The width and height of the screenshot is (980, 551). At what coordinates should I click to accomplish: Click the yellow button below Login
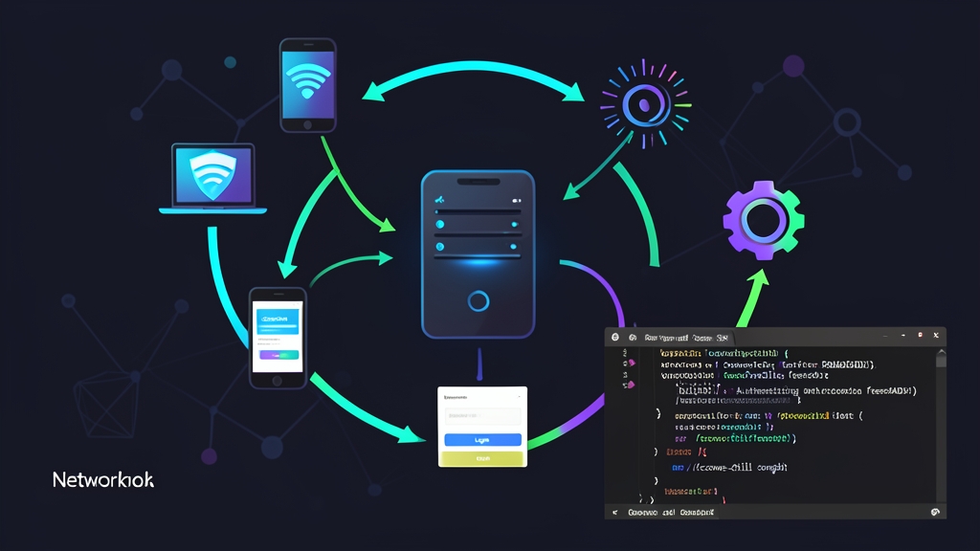pyautogui.click(x=482, y=458)
